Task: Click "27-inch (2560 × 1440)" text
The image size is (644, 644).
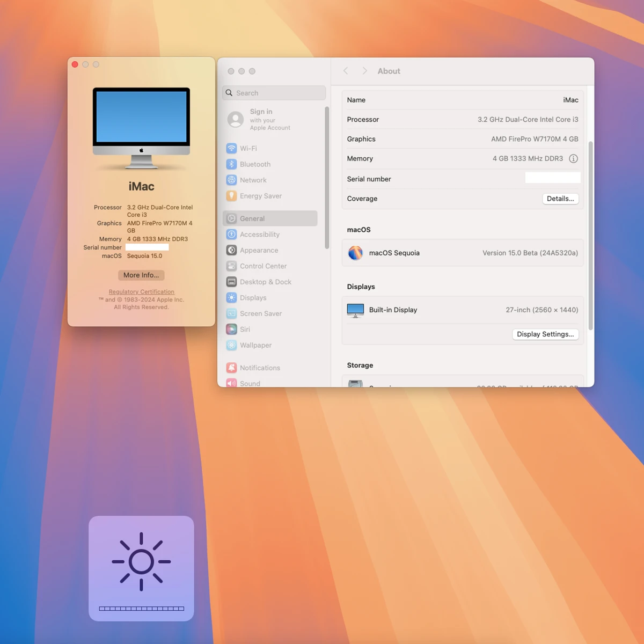Action: click(x=542, y=310)
